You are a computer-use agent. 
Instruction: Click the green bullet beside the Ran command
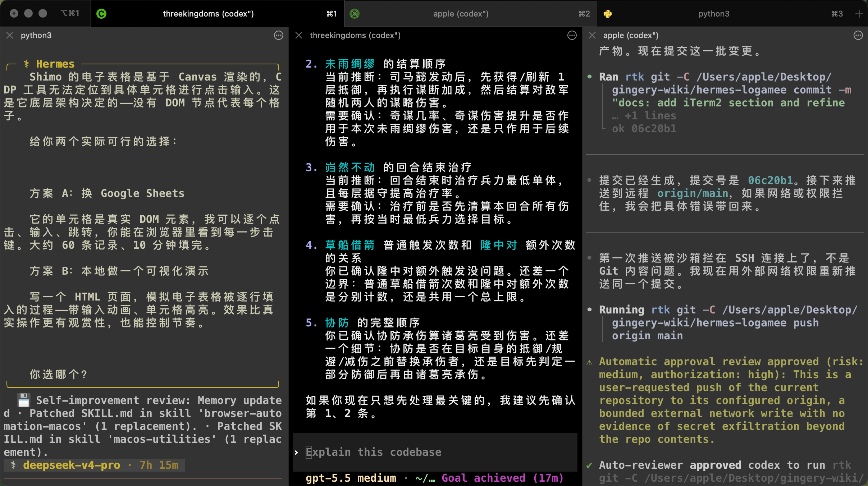pyautogui.click(x=589, y=77)
